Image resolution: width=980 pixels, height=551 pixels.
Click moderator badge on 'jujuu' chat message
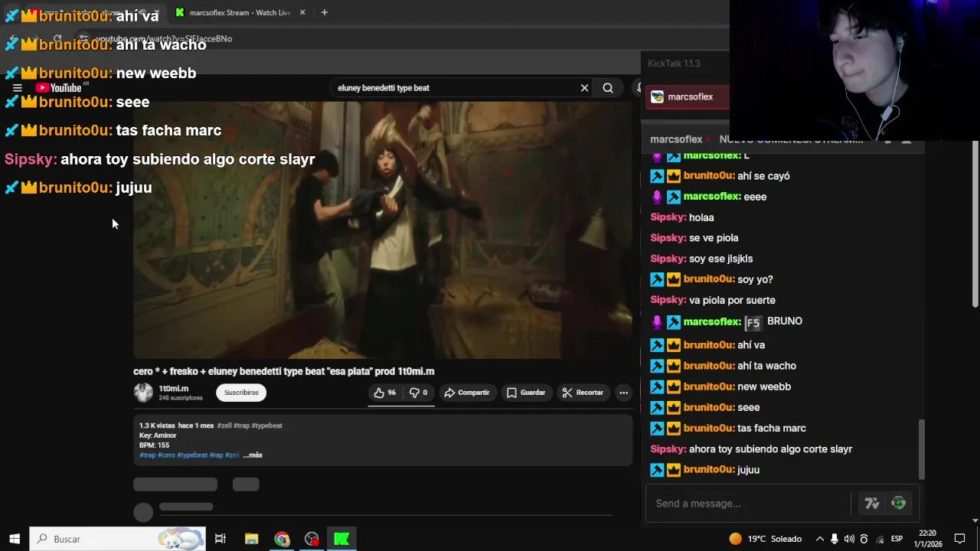tap(657, 470)
